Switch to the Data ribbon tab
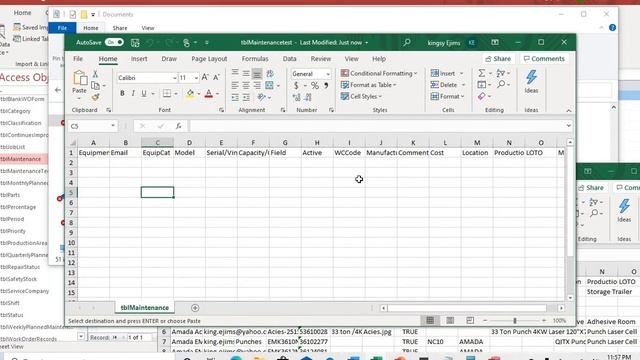The width and height of the screenshot is (640, 360). (x=289, y=59)
